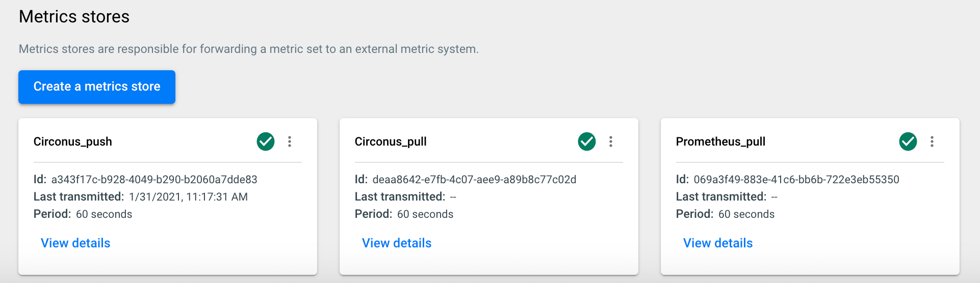This screenshot has width=980, height=283.
Task: Click the green status checkmark on Circonus_pull
Action: (587, 142)
